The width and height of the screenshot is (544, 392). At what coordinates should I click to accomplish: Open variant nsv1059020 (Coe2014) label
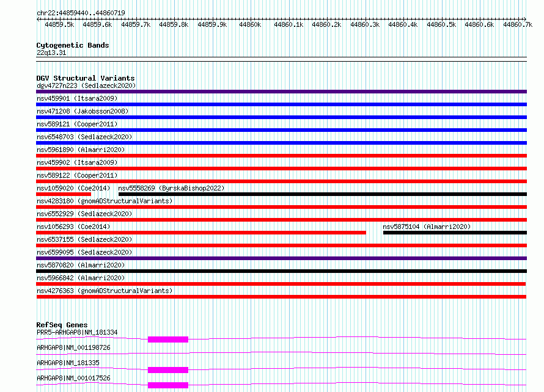(x=73, y=188)
